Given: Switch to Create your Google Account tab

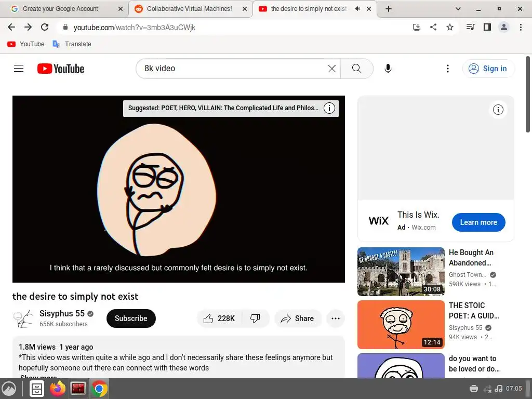Looking at the screenshot, I should click(60, 9).
